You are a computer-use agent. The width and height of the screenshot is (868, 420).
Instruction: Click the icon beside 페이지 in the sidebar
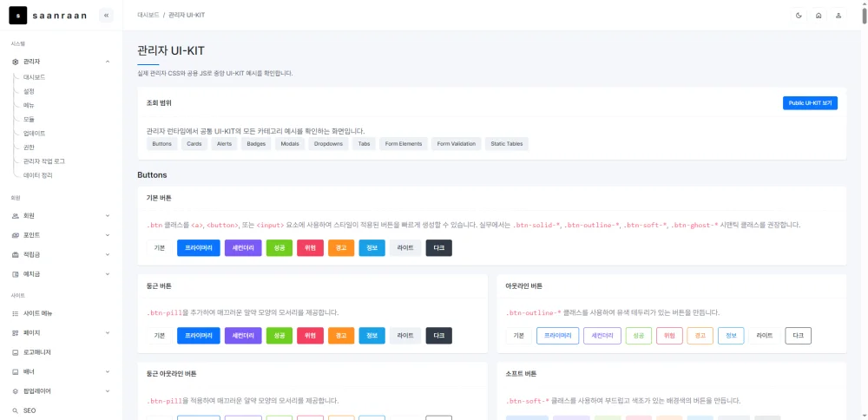[15, 332]
